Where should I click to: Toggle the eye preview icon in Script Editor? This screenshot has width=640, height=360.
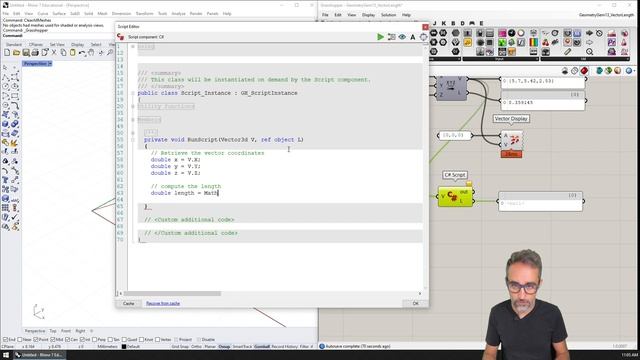(x=402, y=37)
